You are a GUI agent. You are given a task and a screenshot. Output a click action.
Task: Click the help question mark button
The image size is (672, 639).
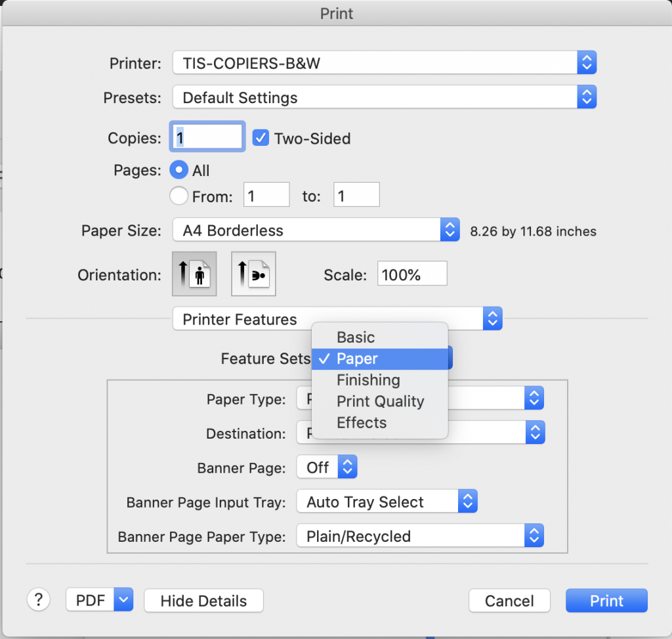39,599
